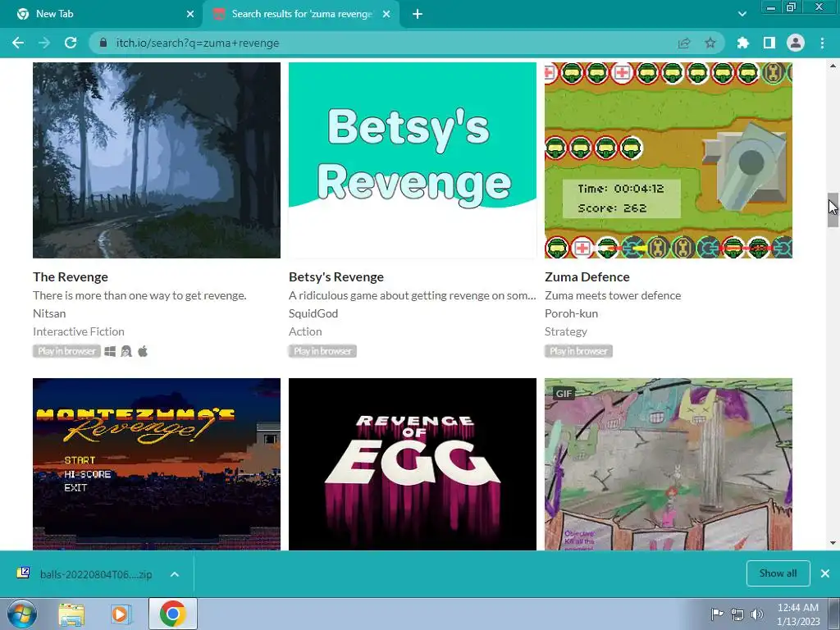The width and height of the screenshot is (840, 630).
Task: Share this page via the share icon
Action: point(684,43)
